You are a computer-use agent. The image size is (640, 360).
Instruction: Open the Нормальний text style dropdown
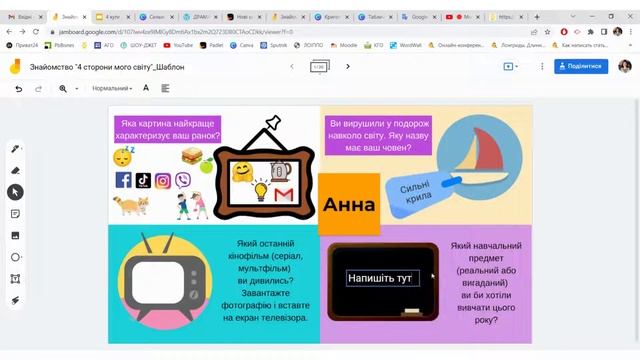tap(112, 88)
